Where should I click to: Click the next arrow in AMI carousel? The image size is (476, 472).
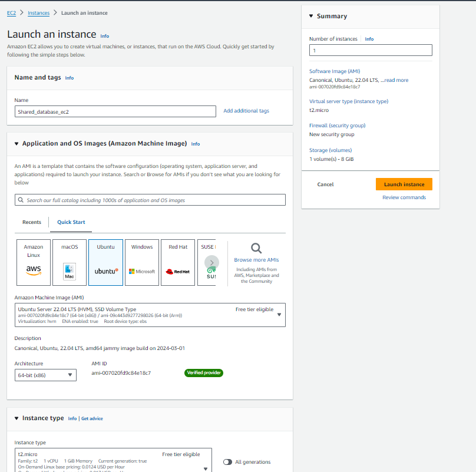[211, 262]
